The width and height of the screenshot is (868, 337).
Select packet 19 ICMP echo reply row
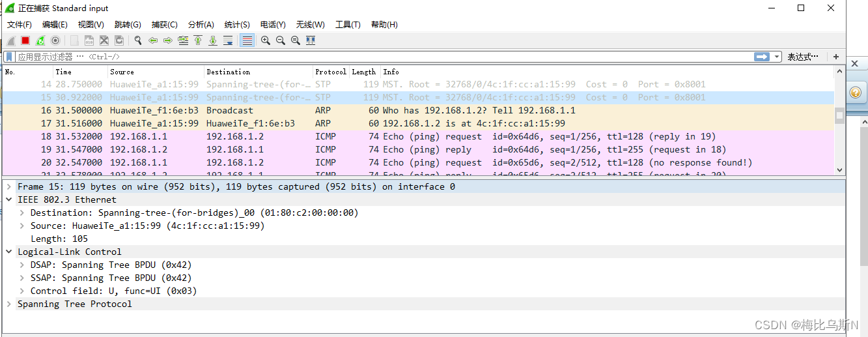418,149
